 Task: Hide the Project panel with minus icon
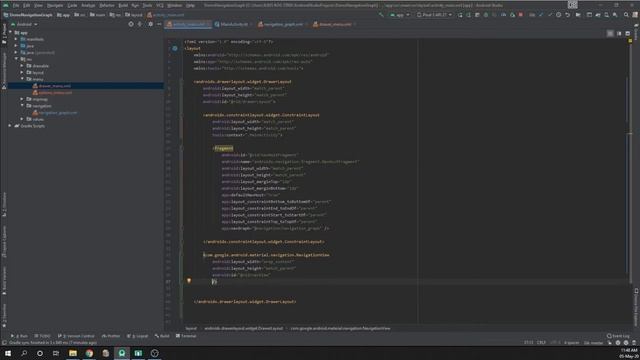point(159,24)
